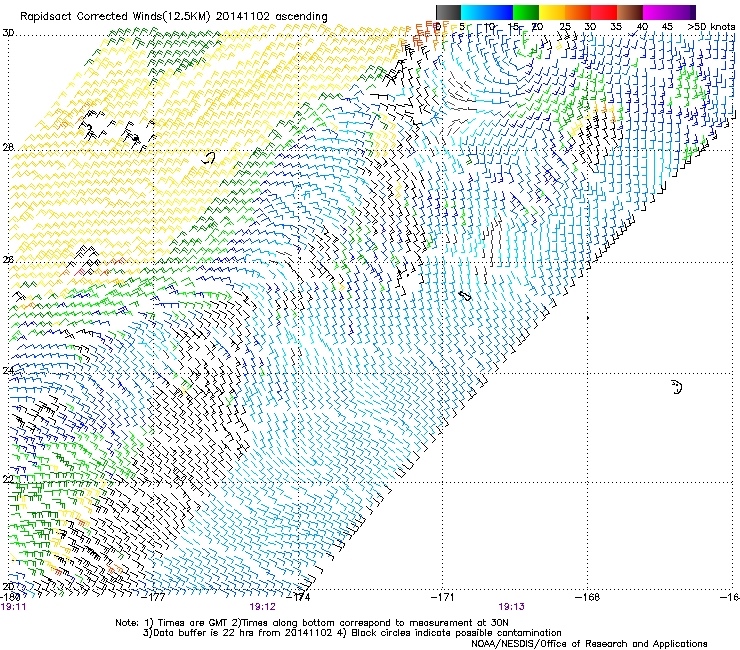Click the purple time label '19:13'

pos(512,607)
